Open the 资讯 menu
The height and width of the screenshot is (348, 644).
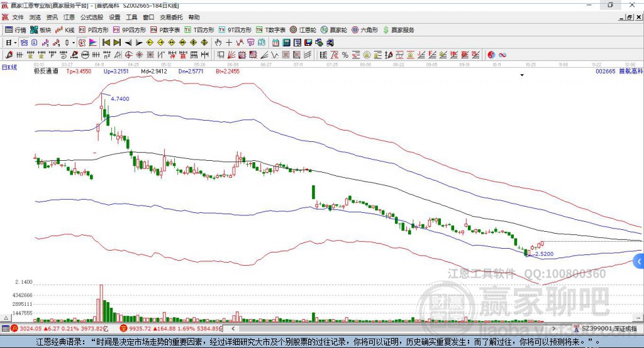(x=52, y=17)
